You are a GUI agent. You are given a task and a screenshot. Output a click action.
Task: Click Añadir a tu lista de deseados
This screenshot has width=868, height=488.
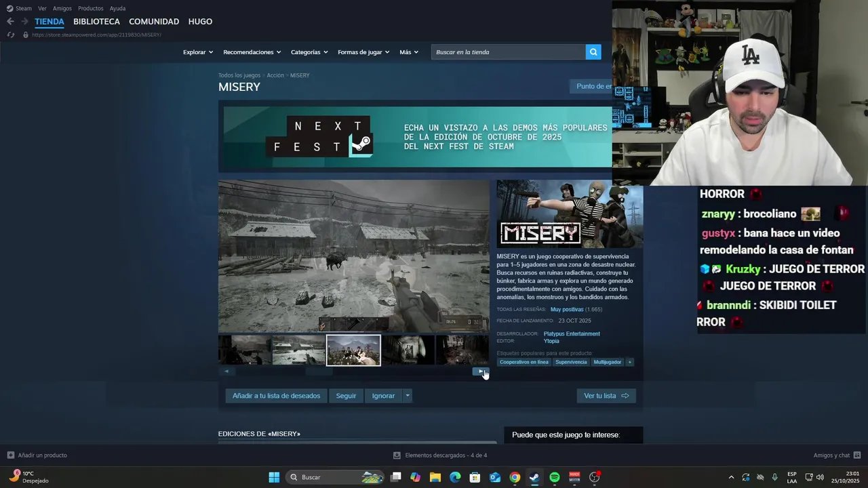pos(276,396)
